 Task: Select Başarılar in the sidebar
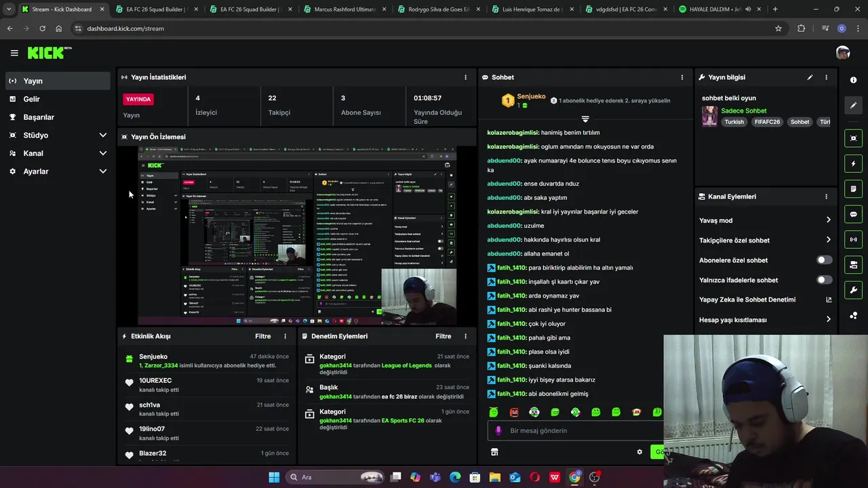pyautogui.click(x=58, y=117)
